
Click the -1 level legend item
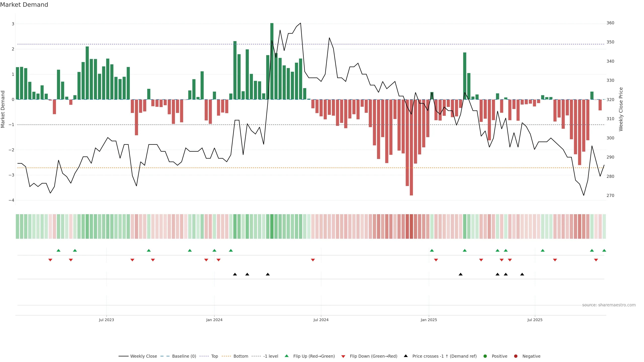[271, 356]
